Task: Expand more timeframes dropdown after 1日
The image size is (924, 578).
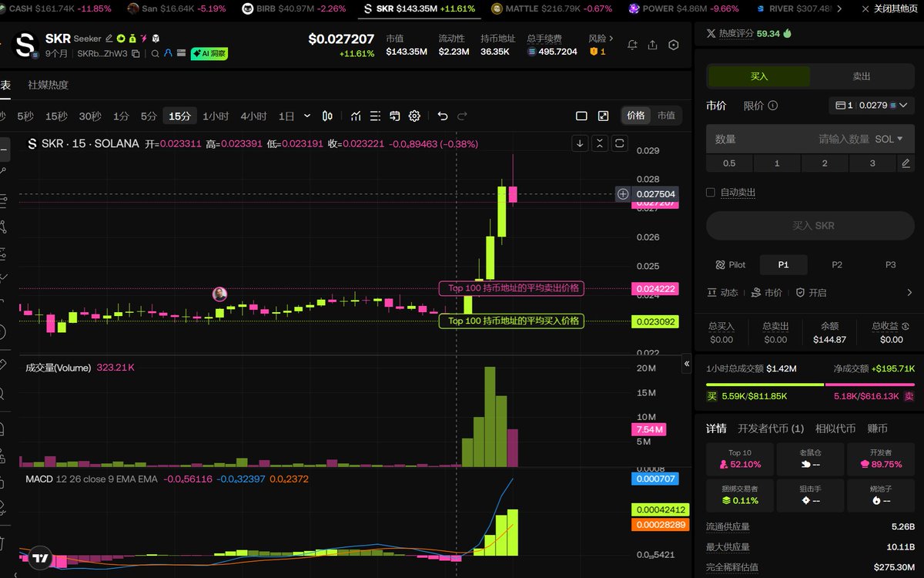Action: pos(307,116)
